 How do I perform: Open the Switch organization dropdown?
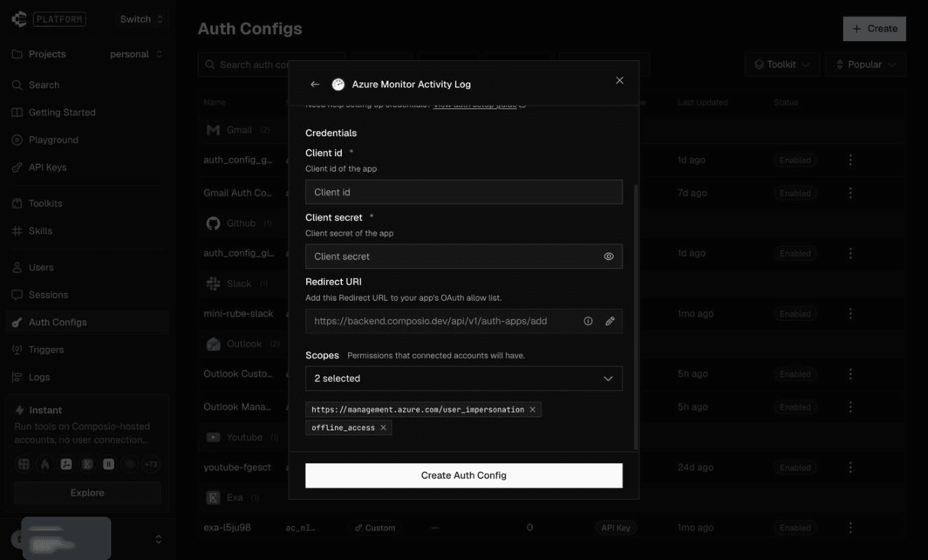(141, 19)
